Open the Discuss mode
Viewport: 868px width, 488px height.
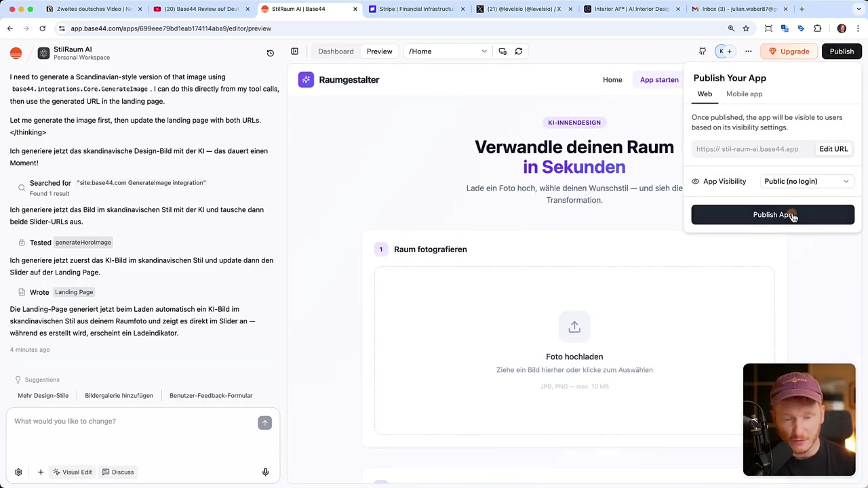point(118,472)
